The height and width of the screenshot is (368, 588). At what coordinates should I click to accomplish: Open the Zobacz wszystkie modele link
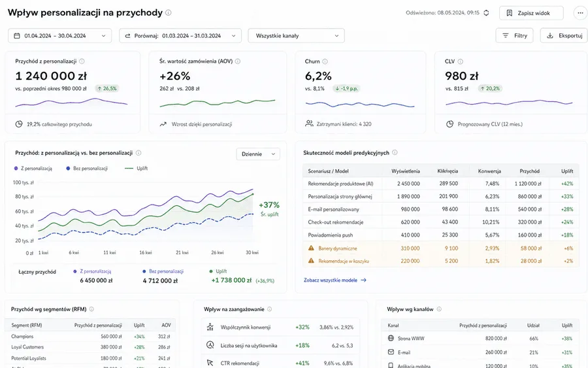[x=335, y=280]
